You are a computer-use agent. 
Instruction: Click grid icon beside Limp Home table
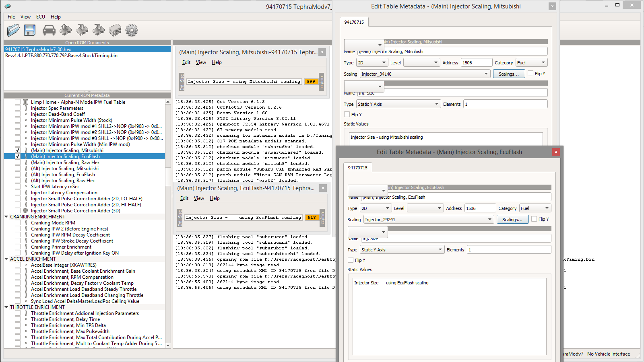coord(26,102)
